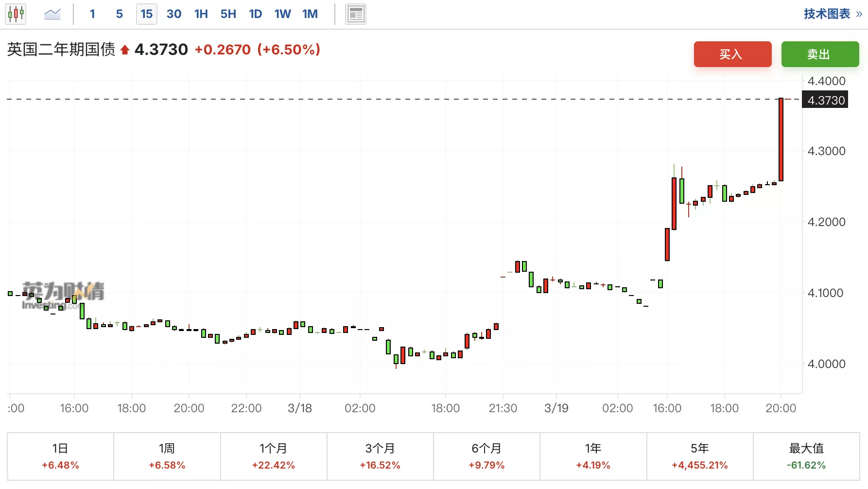Screen dimensions: 868x489
Task: Choose the 1M monthly interval
Action: [x=310, y=14]
